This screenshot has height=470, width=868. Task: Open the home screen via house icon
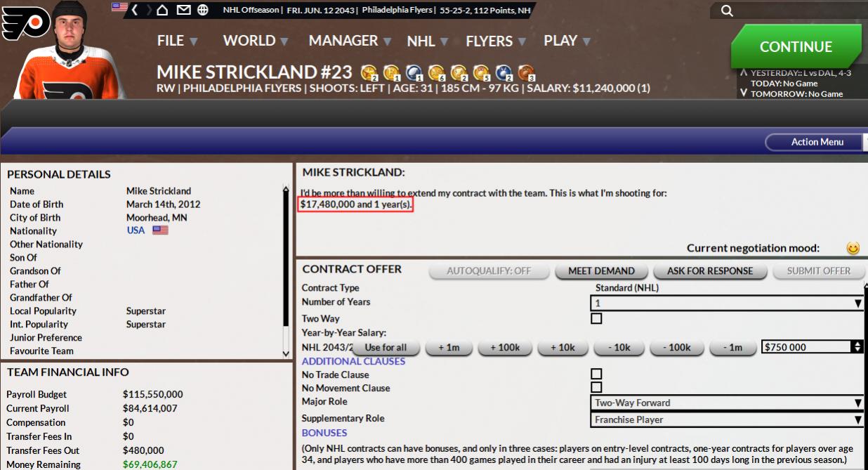tap(162, 10)
